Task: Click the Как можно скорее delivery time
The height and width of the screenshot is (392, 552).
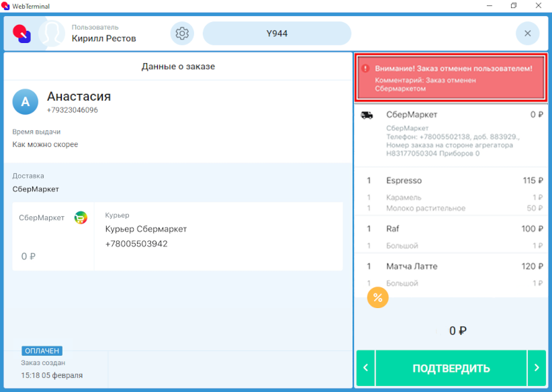Action: [x=45, y=144]
